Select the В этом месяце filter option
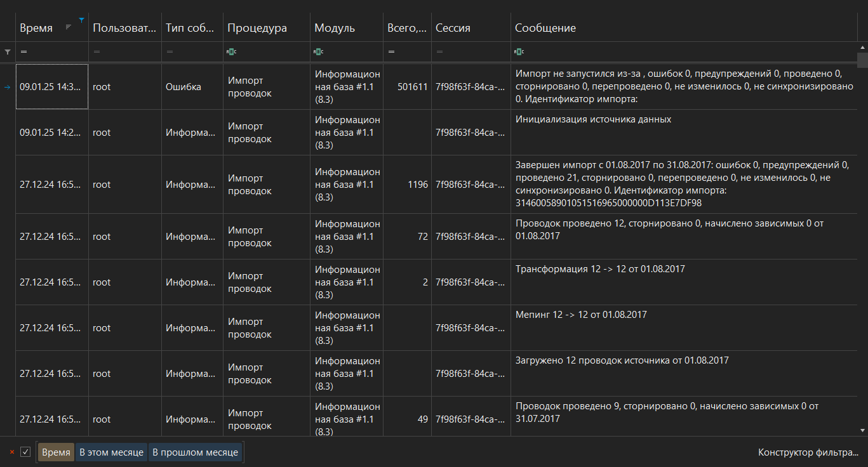 (x=111, y=452)
